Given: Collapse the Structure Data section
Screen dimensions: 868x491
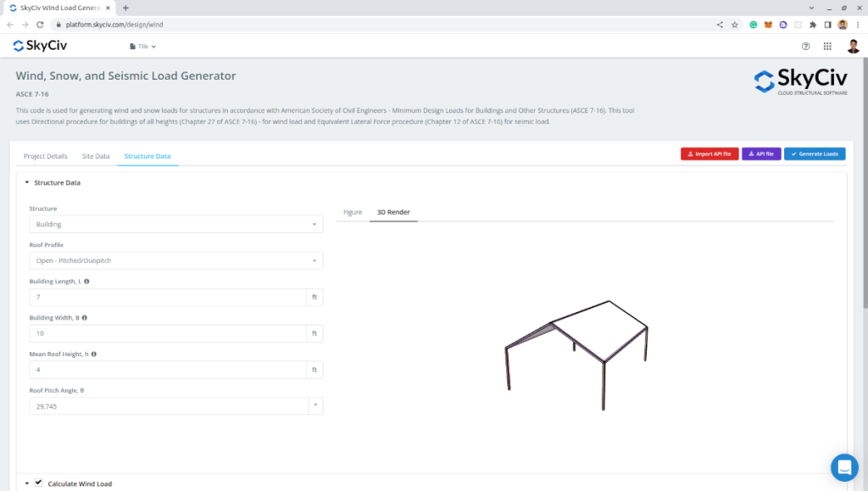Looking at the screenshot, I should click(x=26, y=182).
